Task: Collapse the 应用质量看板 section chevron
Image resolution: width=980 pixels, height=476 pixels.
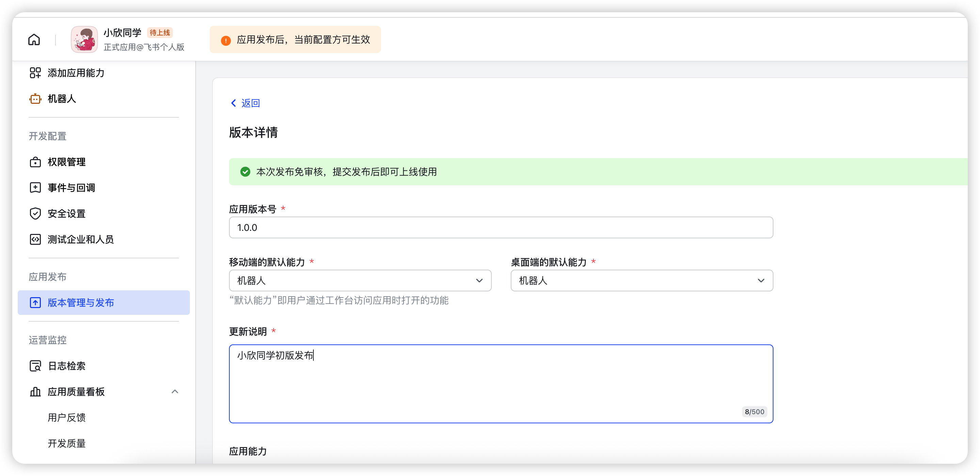Action: [175, 392]
